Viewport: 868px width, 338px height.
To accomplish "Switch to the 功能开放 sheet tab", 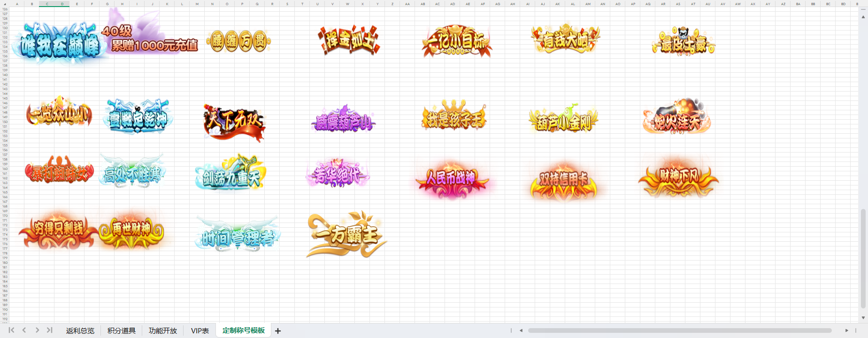I will tap(162, 331).
